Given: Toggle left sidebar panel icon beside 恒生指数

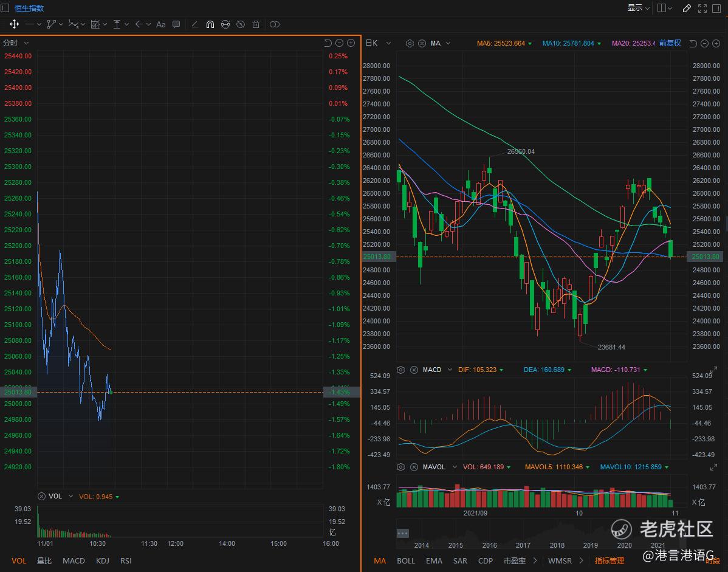Looking at the screenshot, I should 5,8.
